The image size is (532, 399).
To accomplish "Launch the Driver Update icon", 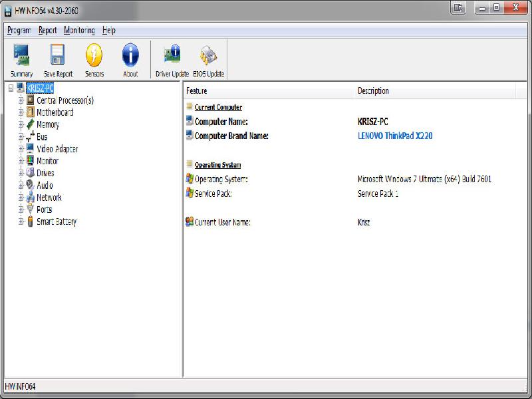I will pyautogui.click(x=172, y=55).
